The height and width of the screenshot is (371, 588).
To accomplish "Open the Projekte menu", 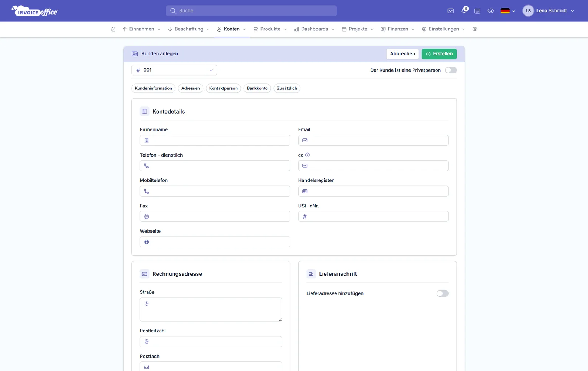I will pyautogui.click(x=358, y=29).
